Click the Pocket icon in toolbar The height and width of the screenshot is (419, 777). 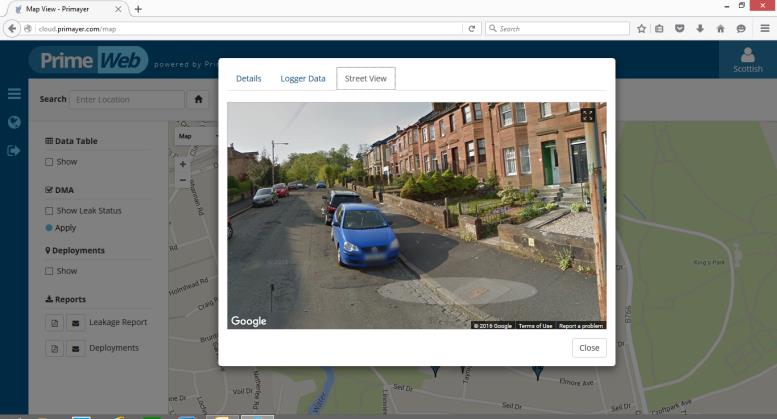tap(680, 29)
